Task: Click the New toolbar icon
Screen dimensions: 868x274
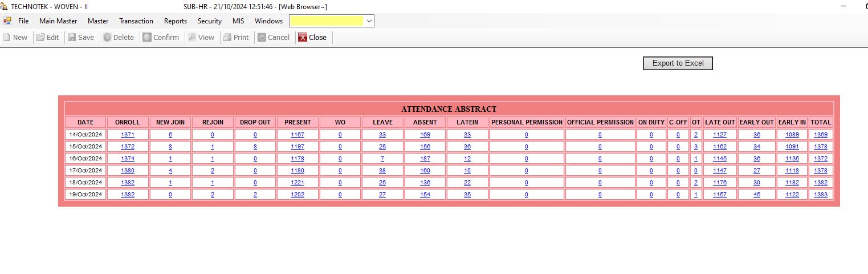Action: pos(7,38)
